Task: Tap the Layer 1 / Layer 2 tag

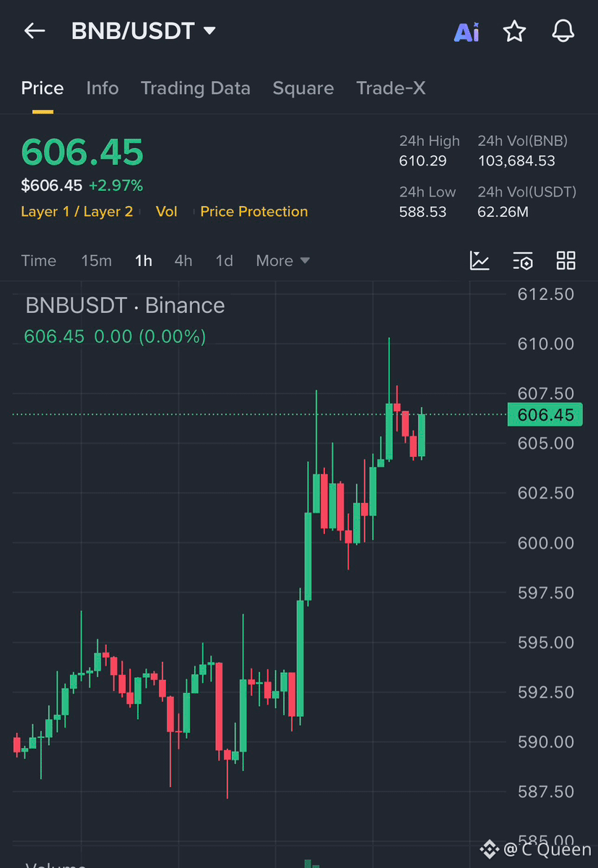Action: (77, 212)
